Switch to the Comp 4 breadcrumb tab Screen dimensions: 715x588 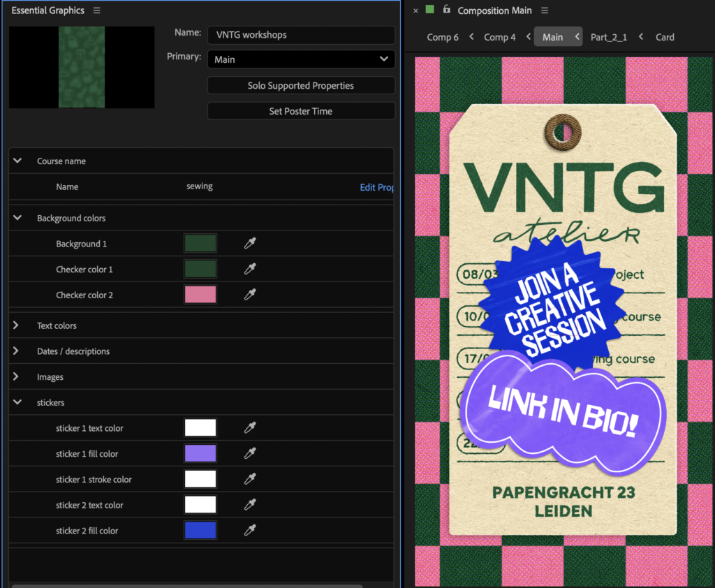tap(499, 37)
